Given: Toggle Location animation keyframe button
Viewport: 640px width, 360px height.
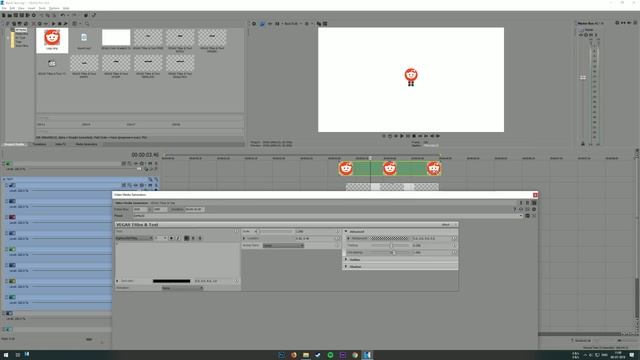Looking at the screenshot, I should click(338, 238).
